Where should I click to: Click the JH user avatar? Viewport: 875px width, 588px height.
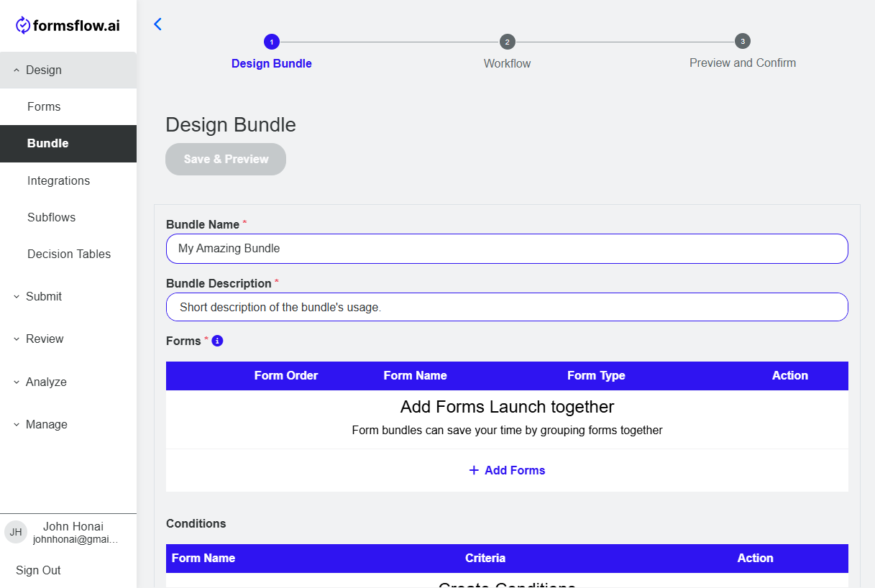tap(16, 532)
